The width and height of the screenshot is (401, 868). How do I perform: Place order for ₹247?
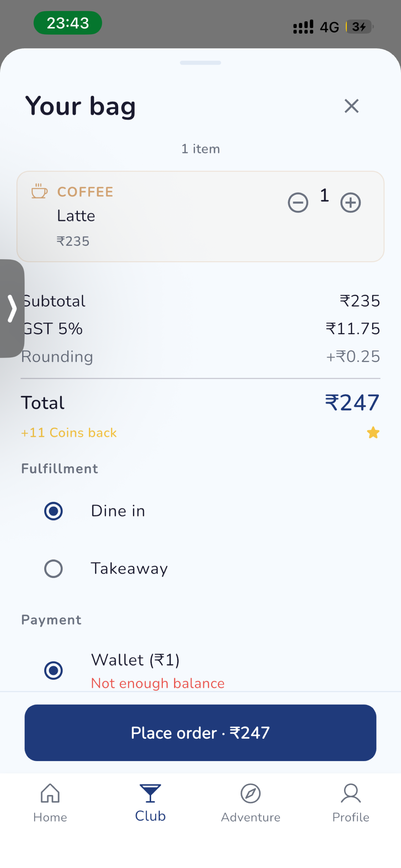200,733
